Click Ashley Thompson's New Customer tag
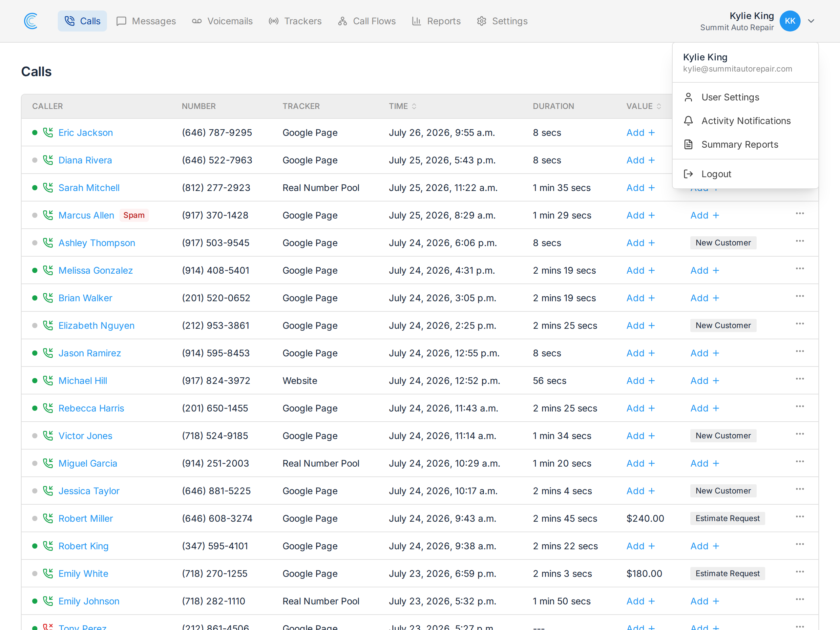Viewport: 840px width, 630px height. coord(723,243)
